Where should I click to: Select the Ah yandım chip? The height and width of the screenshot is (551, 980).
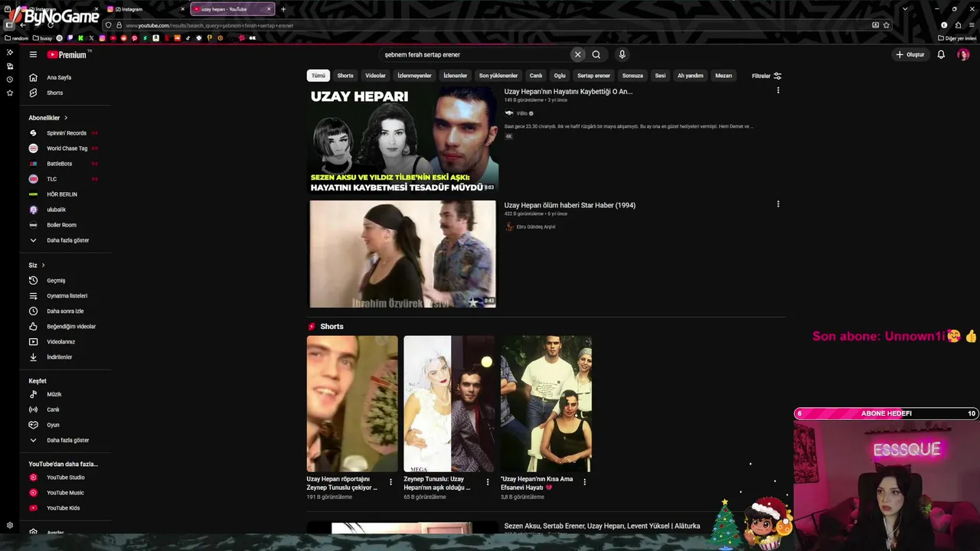pos(690,76)
